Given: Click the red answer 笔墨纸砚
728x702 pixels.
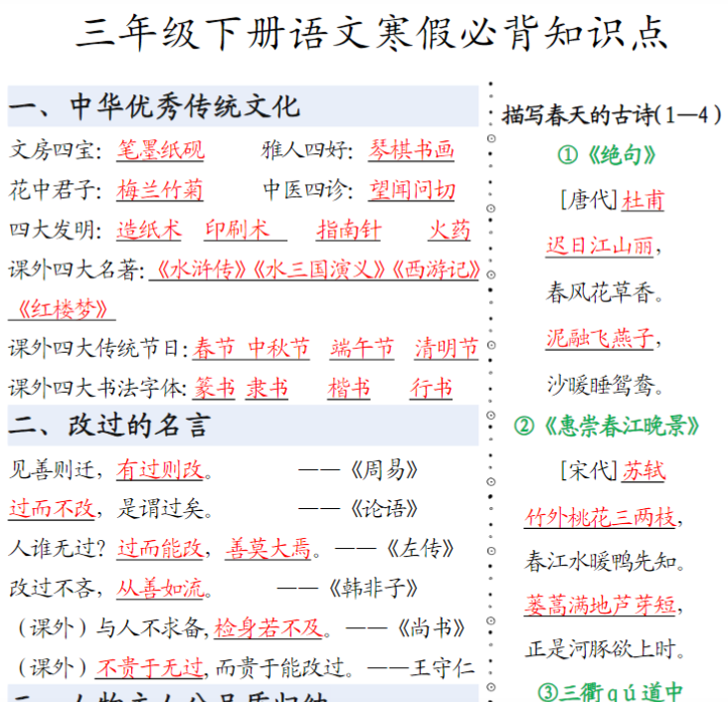Looking at the screenshot, I should tap(160, 150).
